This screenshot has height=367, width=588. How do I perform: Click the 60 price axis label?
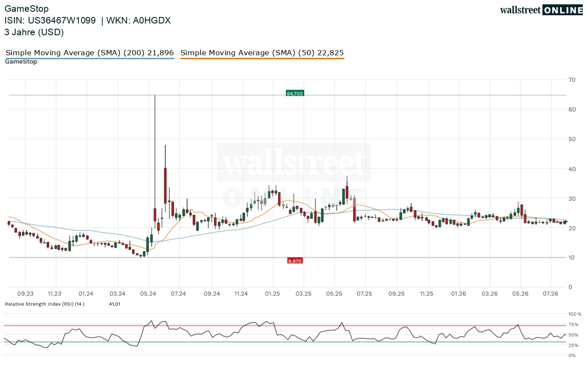(x=572, y=109)
